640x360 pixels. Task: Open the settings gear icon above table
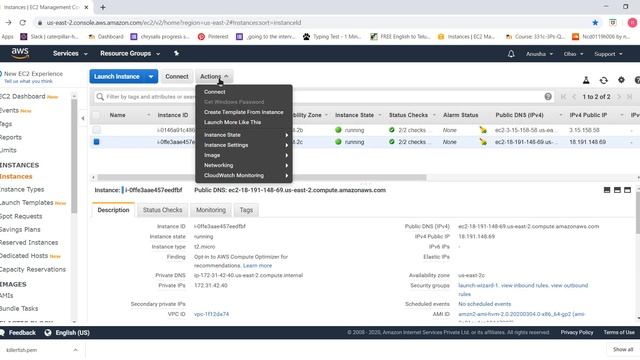pyautogui.click(x=621, y=80)
